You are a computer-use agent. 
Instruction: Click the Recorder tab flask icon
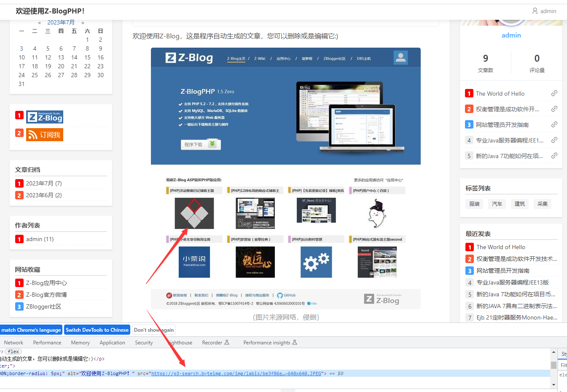227,342
